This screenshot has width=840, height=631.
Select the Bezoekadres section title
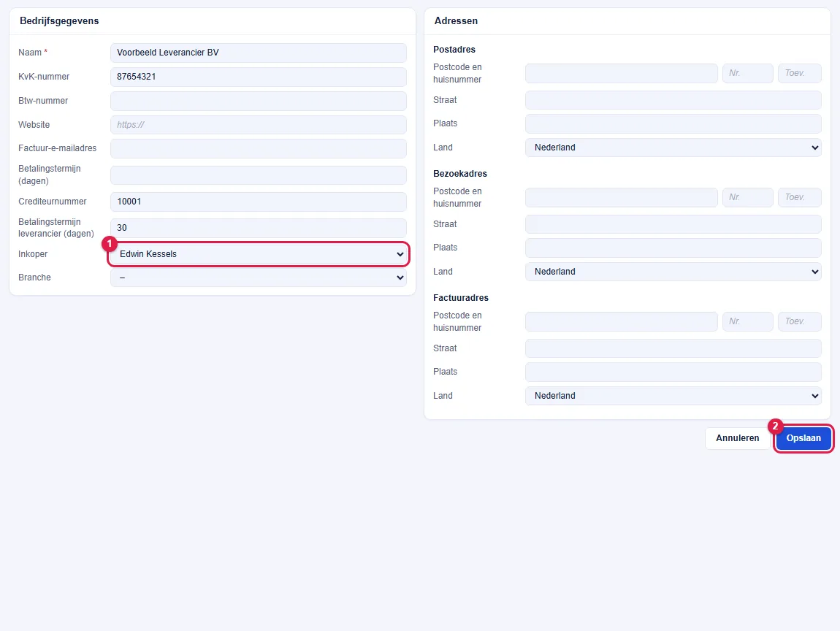click(x=460, y=174)
